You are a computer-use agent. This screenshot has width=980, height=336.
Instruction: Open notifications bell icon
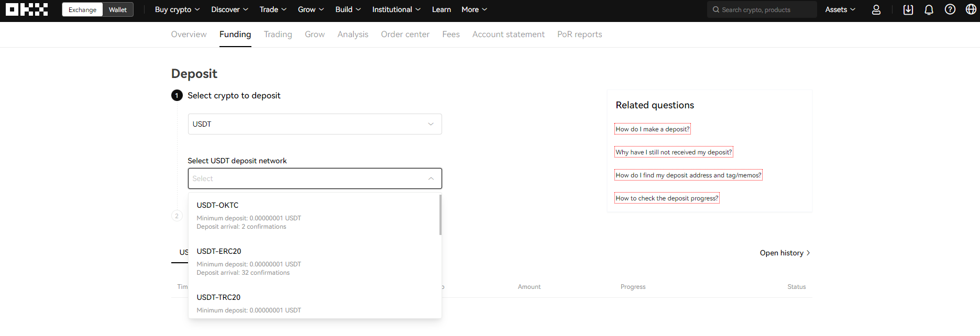(x=929, y=10)
